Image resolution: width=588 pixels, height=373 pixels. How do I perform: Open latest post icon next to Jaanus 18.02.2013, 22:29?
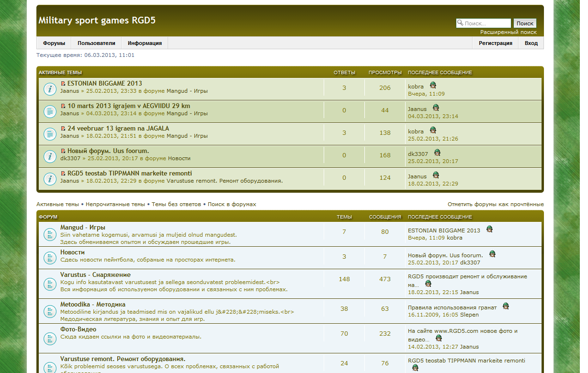point(436,175)
